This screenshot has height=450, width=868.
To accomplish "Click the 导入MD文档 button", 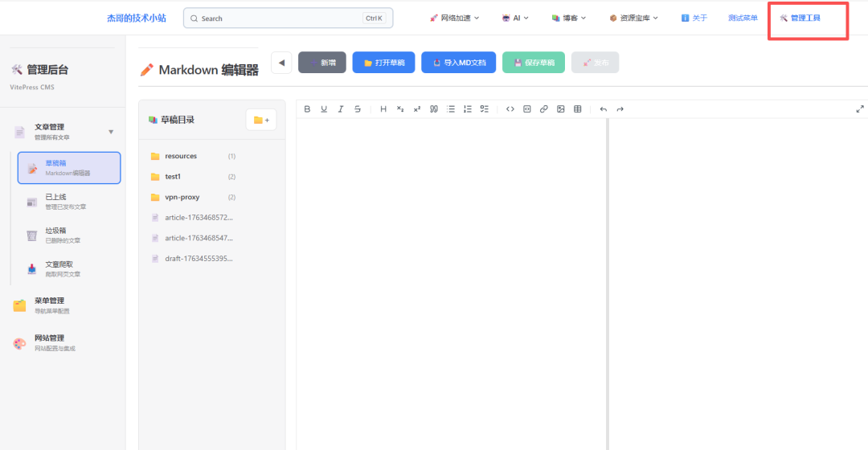I will tap(458, 63).
